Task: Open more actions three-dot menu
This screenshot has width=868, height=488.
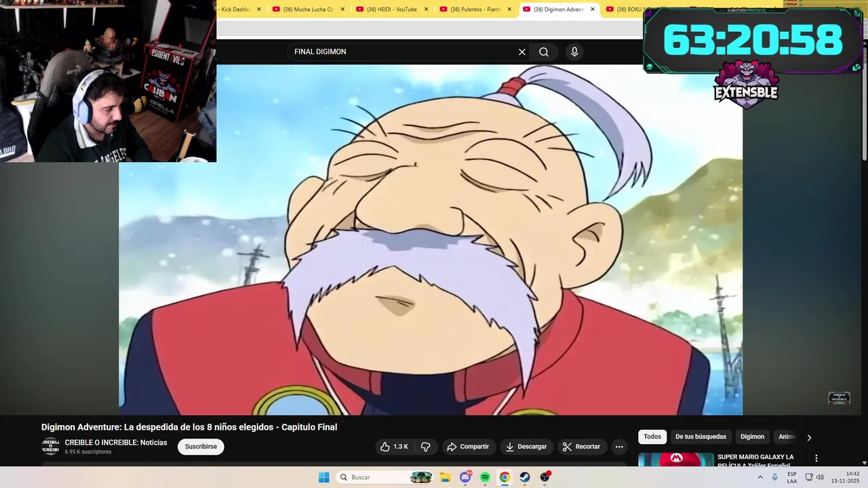Action: click(618, 447)
